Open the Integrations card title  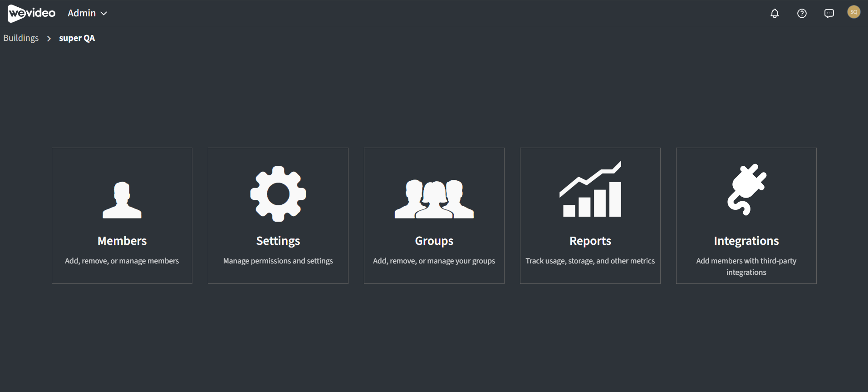point(746,241)
